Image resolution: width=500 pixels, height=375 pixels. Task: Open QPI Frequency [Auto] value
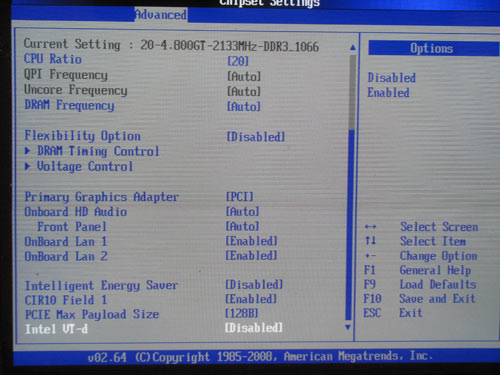point(244,76)
